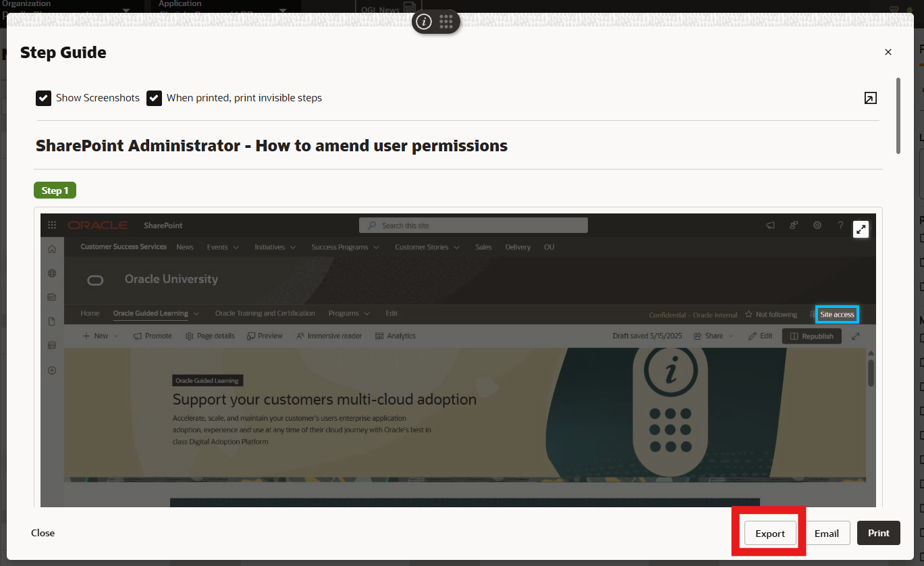Screen dimensions: 924x566
Task: Click 'Support your customers multi-cloud adoption' headline
Action: click(325, 399)
